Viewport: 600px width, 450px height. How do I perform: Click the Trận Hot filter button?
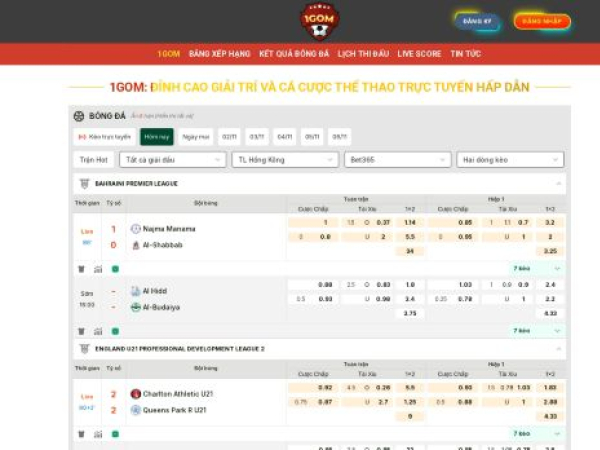tap(93, 160)
